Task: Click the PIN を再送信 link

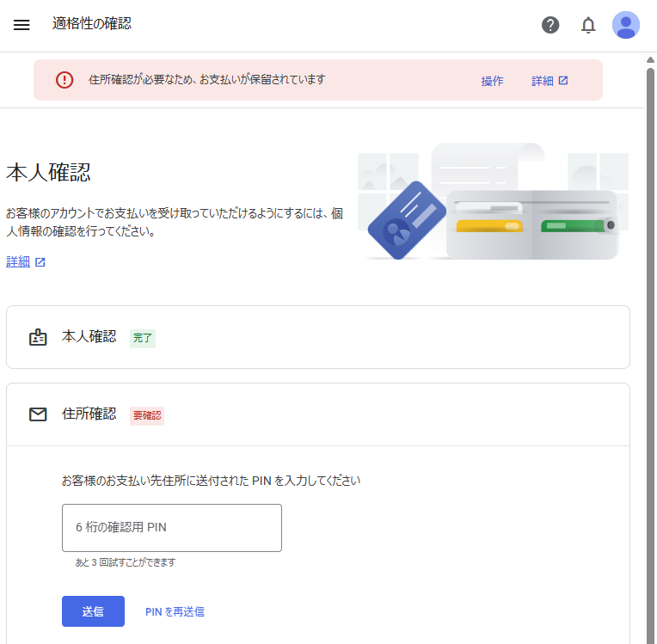Action: (175, 611)
